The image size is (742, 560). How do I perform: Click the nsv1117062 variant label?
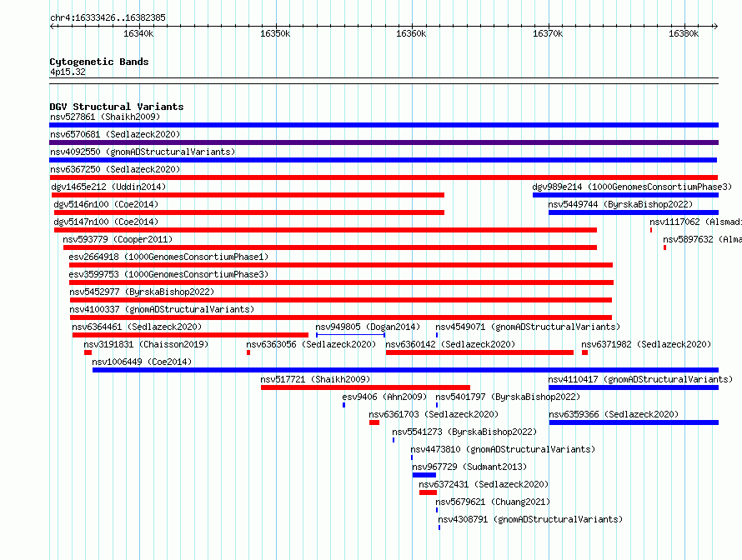click(695, 222)
